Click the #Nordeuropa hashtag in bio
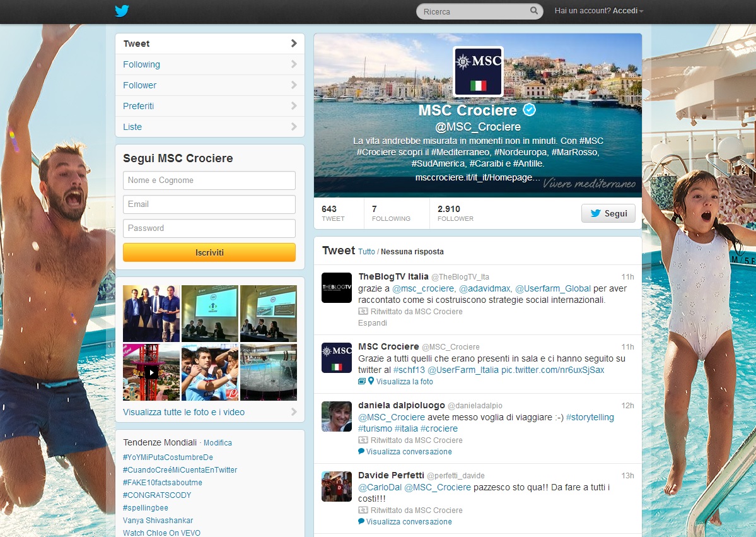The width and height of the screenshot is (756, 537). tap(520, 152)
